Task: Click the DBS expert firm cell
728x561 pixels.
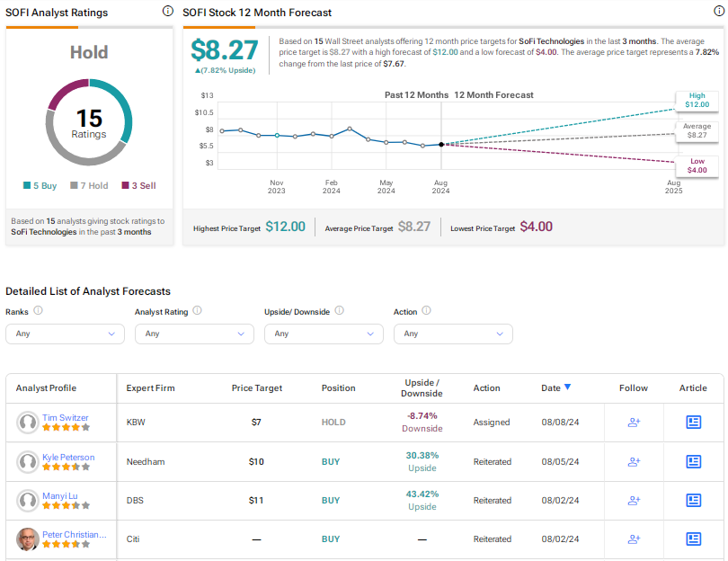Action: coord(135,500)
